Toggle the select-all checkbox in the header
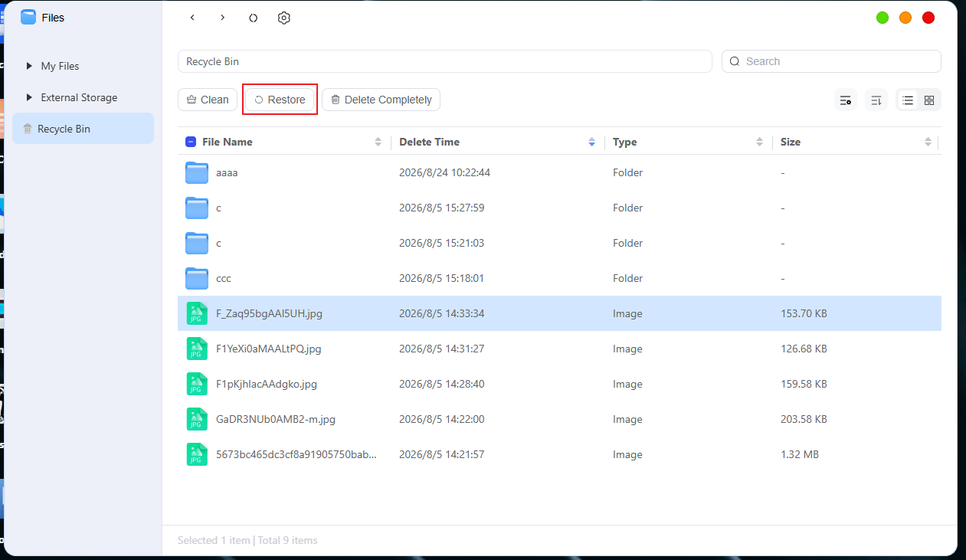 coord(191,142)
